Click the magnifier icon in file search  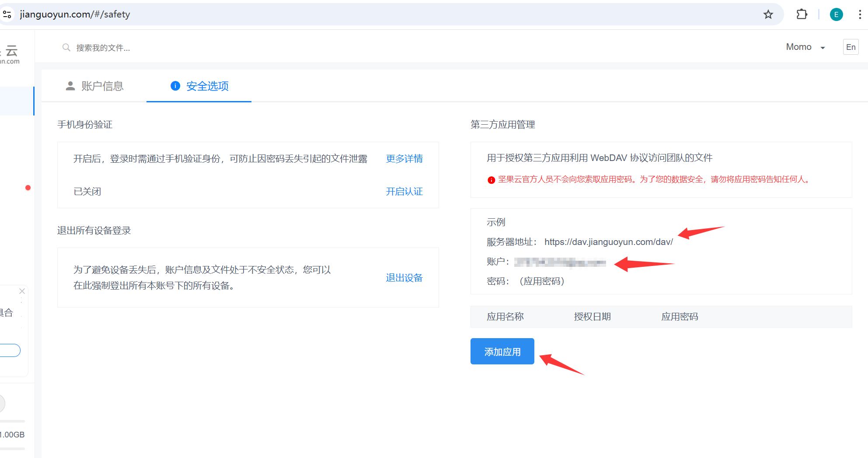coord(66,47)
